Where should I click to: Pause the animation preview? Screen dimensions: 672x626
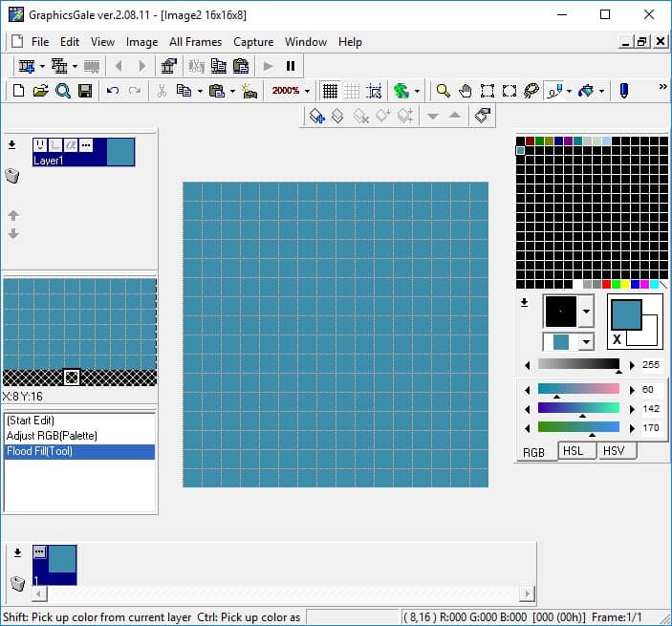(291, 66)
